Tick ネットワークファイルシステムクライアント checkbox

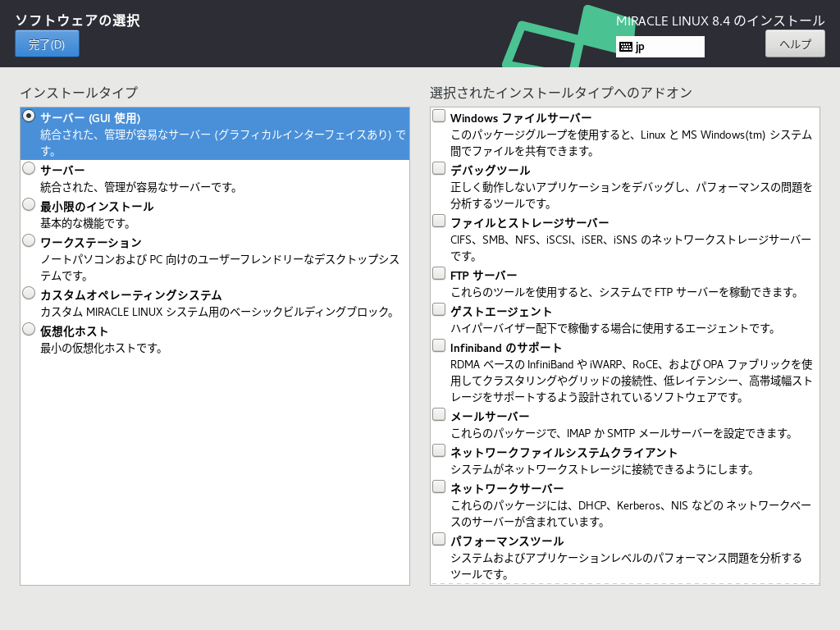coord(440,451)
